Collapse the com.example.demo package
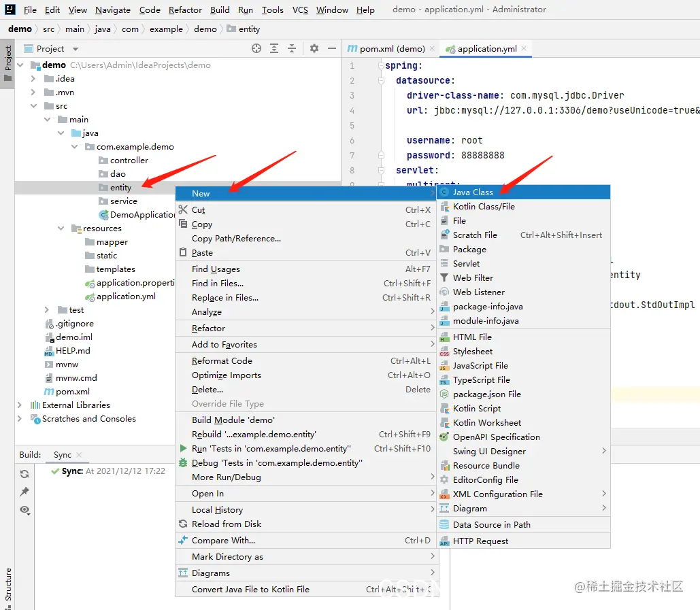Screen dimensions: 700x610 tap(75, 146)
